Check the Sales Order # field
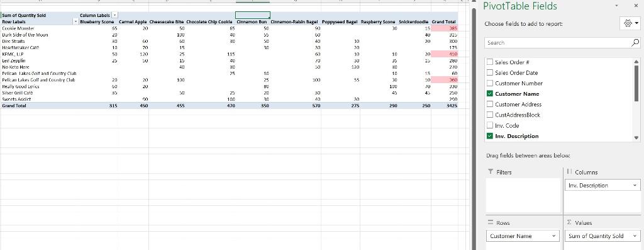This screenshot has width=644, height=250. tap(489, 62)
